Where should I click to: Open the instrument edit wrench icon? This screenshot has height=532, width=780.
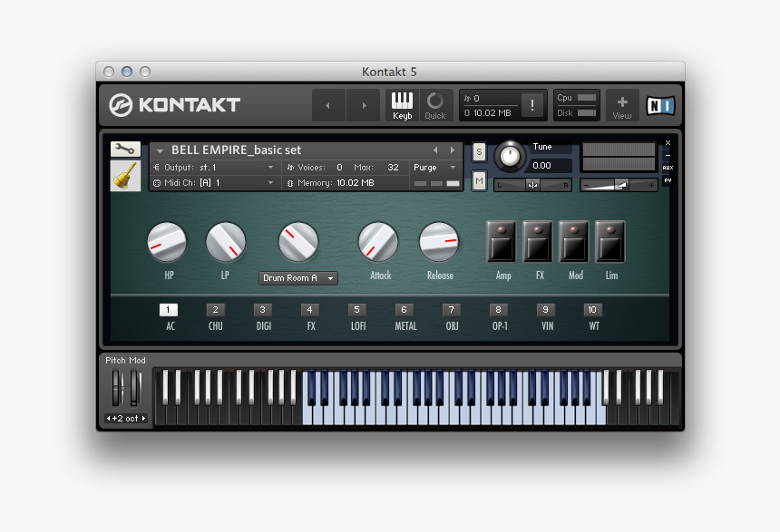click(x=124, y=148)
